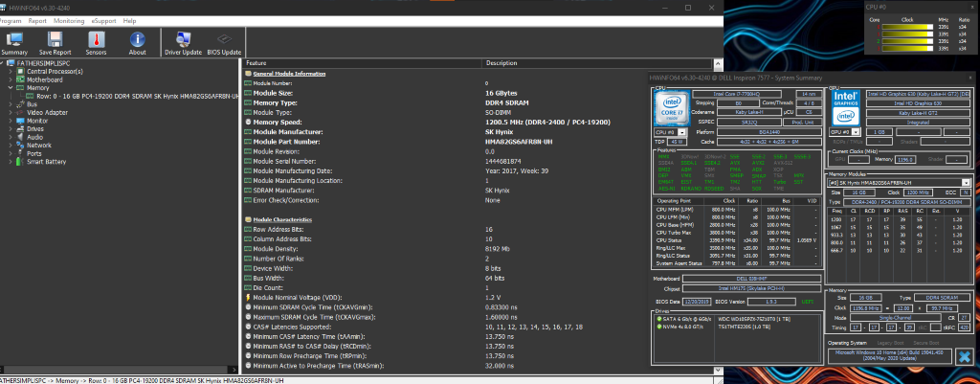Click the BIOS Update chip icon
The width and height of the screenshot is (980, 384).
pos(224,39)
